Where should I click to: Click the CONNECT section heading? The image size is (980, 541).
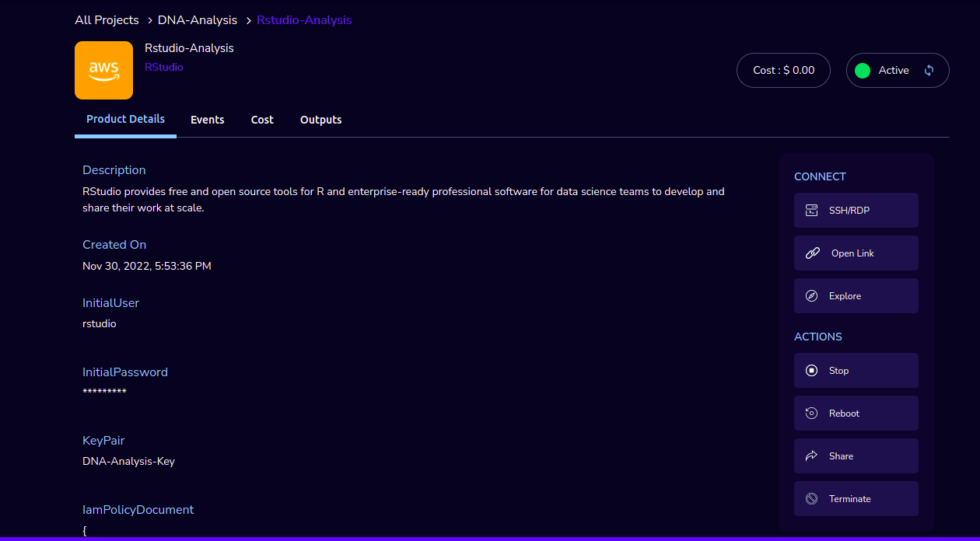[x=820, y=176]
